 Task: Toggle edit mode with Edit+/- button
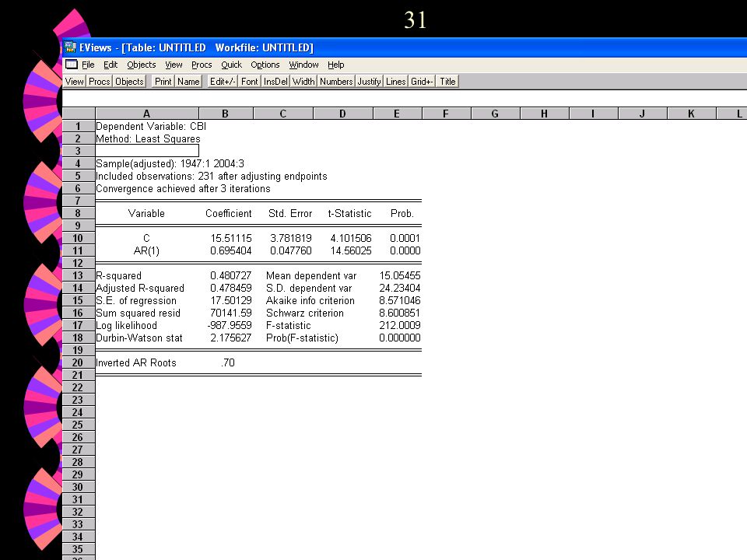[222, 82]
